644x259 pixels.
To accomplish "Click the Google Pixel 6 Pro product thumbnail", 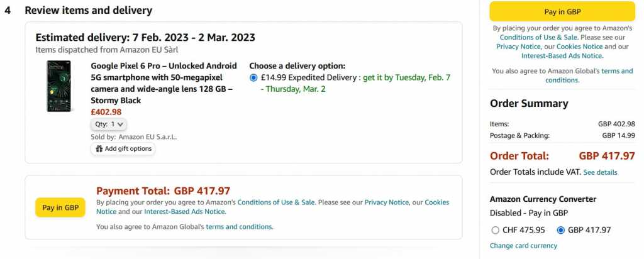I will pyautogui.click(x=60, y=86).
